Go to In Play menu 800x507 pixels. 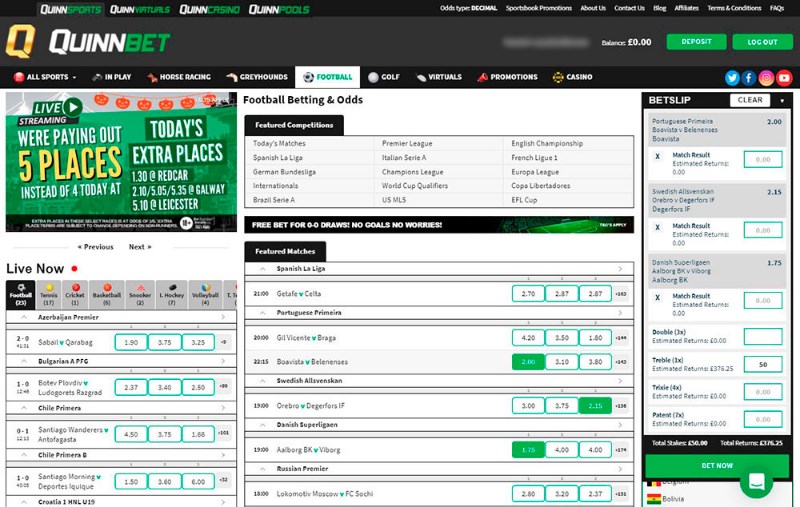[112, 77]
